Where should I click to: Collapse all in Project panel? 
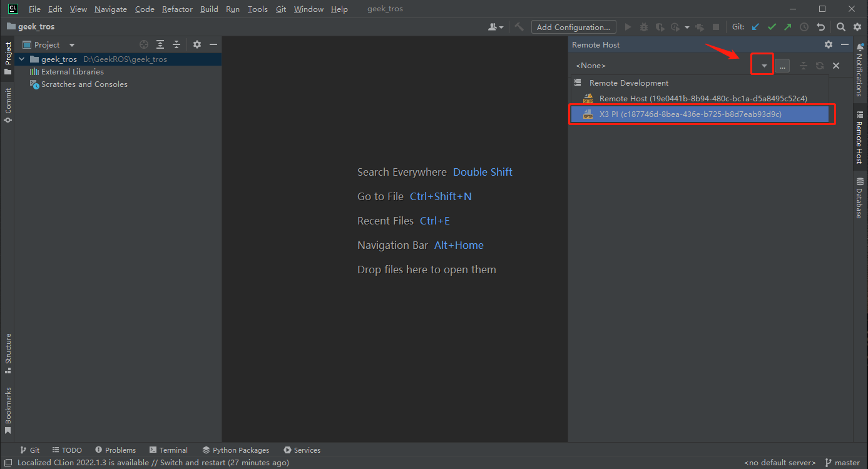(x=176, y=44)
